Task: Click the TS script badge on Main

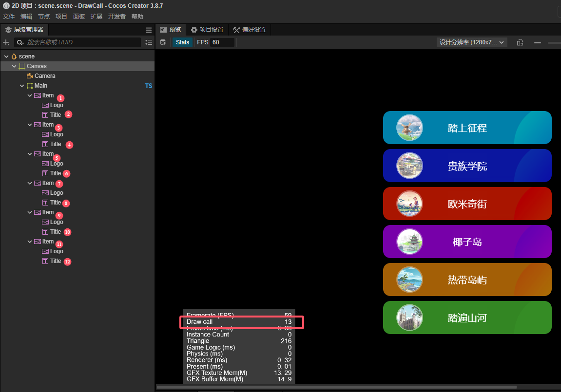Action: pyautogui.click(x=149, y=86)
